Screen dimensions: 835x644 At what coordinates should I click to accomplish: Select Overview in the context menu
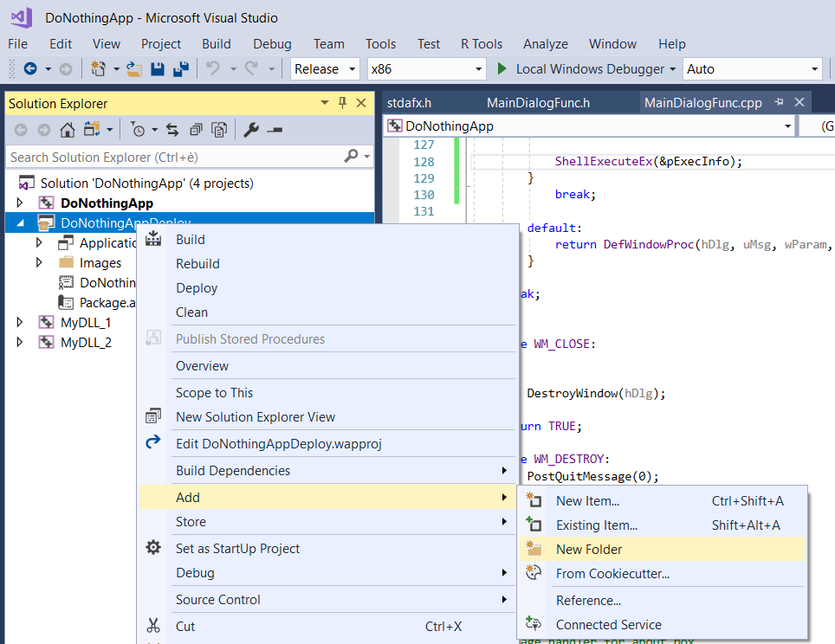click(327, 365)
